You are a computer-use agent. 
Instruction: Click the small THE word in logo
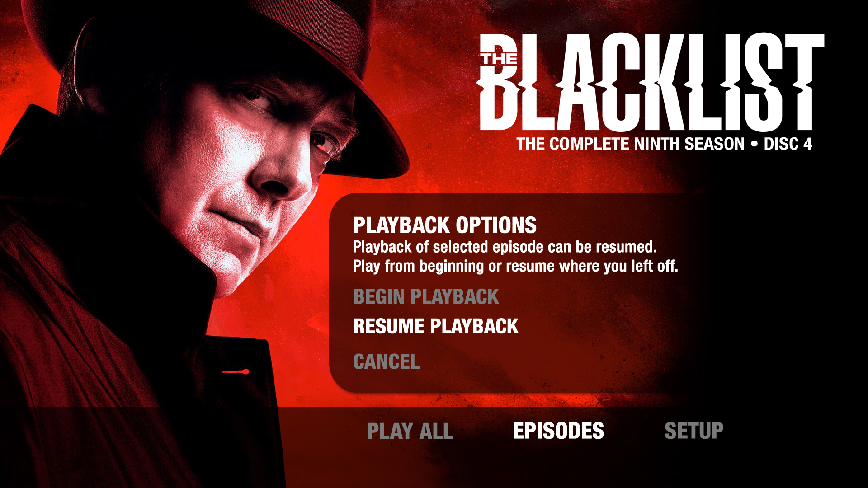499,59
